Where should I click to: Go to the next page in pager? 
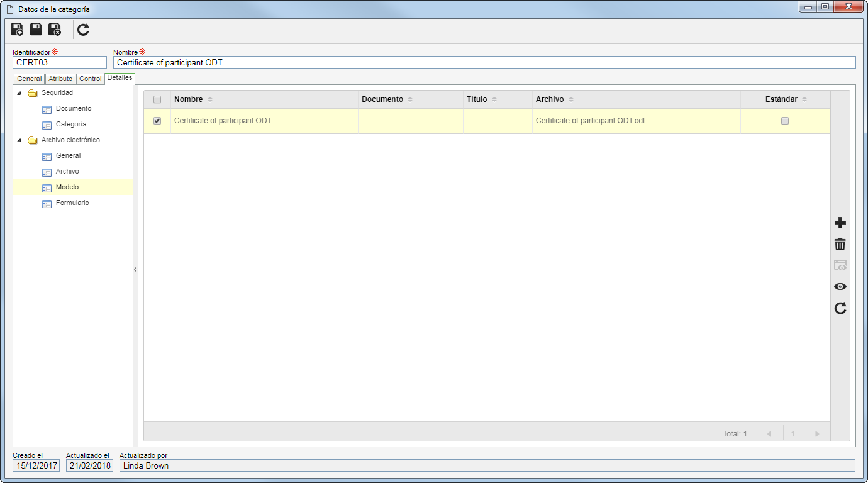pyautogui.click(x=816, y=434)
